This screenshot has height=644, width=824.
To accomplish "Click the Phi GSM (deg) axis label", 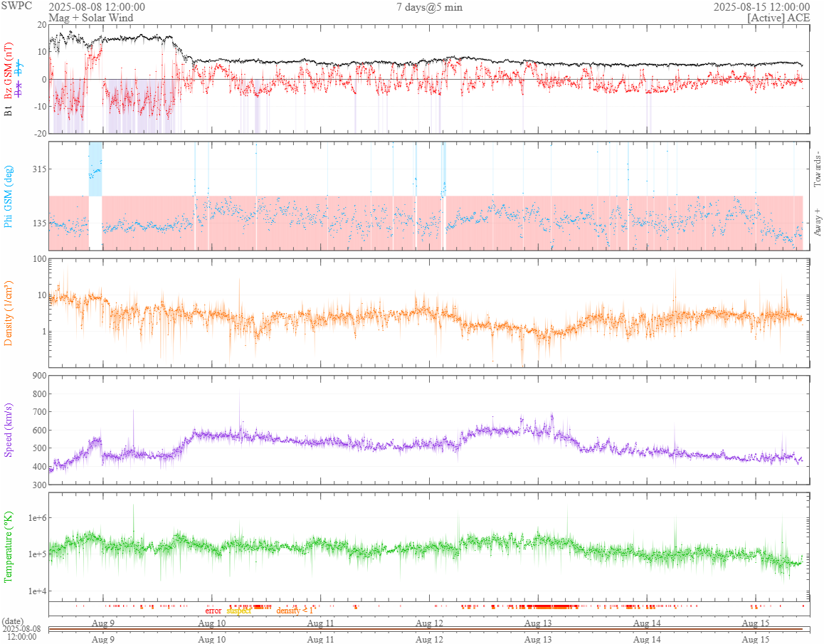I will [x=8, y=196].
